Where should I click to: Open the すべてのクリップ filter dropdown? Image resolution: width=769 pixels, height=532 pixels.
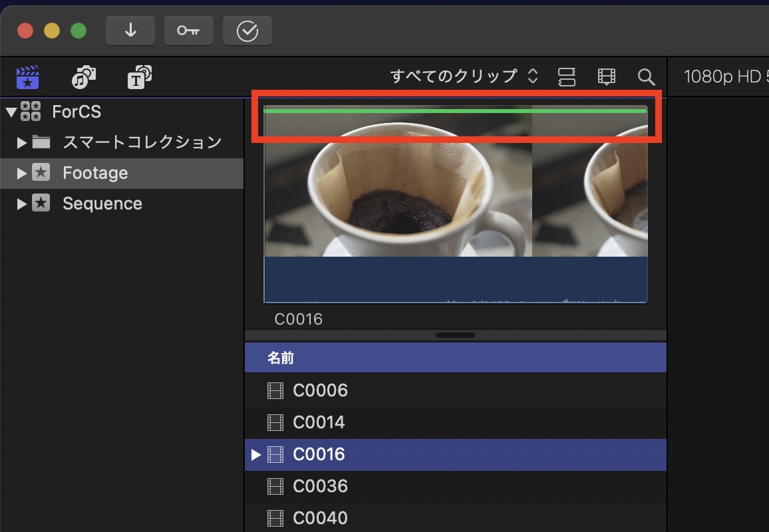tap(464, 76)
